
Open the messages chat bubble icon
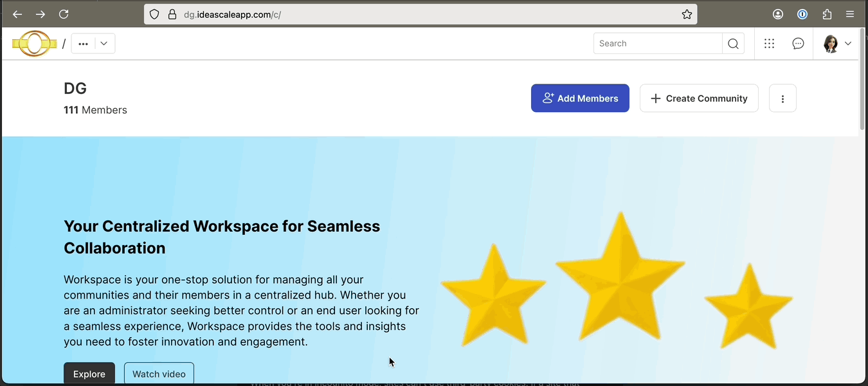pyautogui.click(x=798, y=44)
